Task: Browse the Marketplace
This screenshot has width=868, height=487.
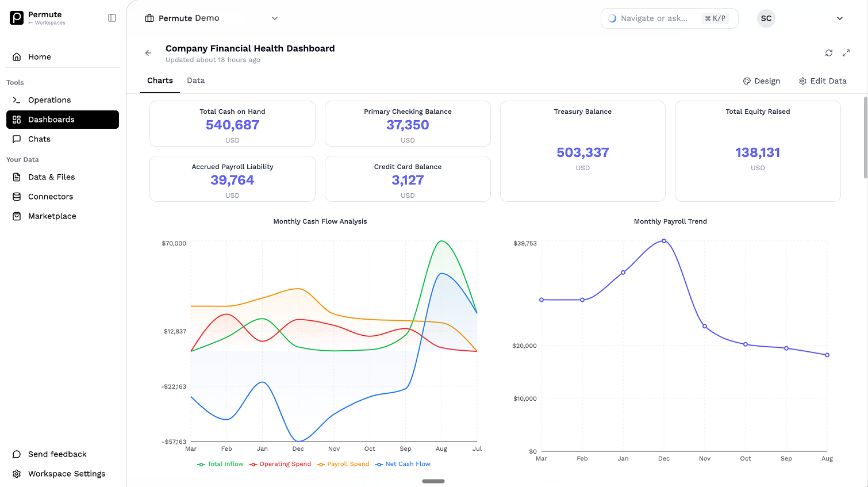Action: (52, 216)
